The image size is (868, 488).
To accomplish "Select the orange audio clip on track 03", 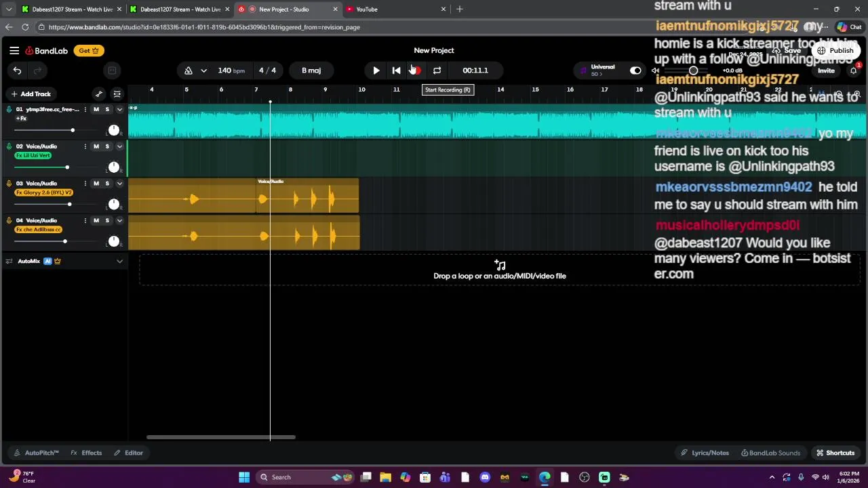I will 243,197.
